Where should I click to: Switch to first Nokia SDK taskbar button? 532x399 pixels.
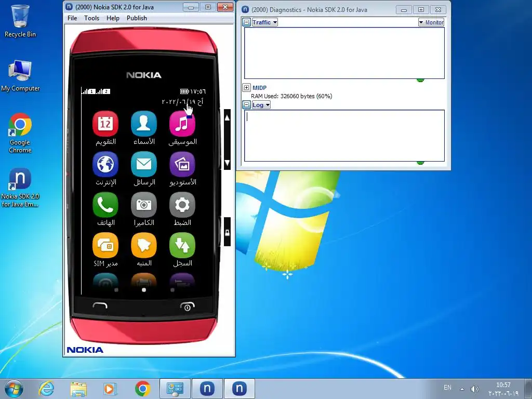click(x=207, y=389)
